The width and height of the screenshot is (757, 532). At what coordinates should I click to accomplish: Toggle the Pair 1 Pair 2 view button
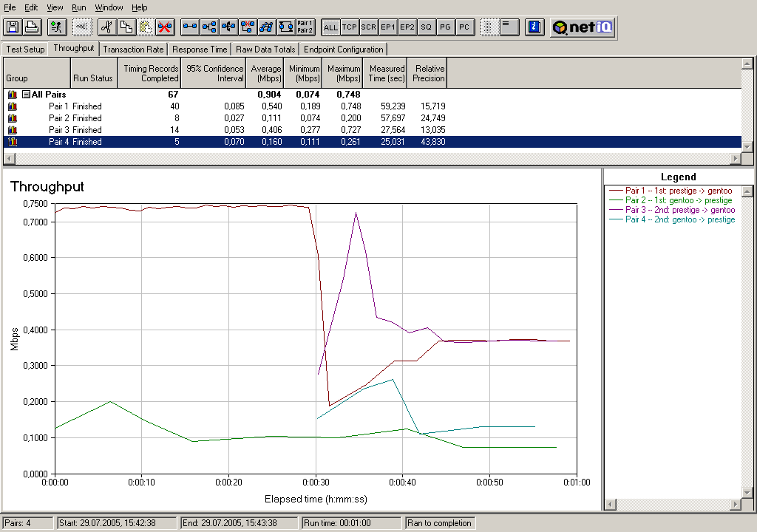coord(305,27)
